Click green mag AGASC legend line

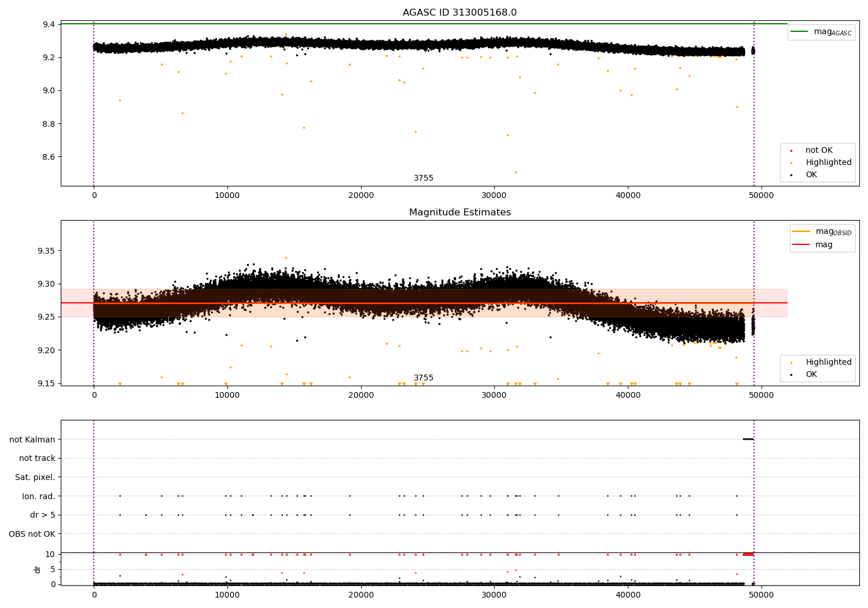[x=800, y=31]
